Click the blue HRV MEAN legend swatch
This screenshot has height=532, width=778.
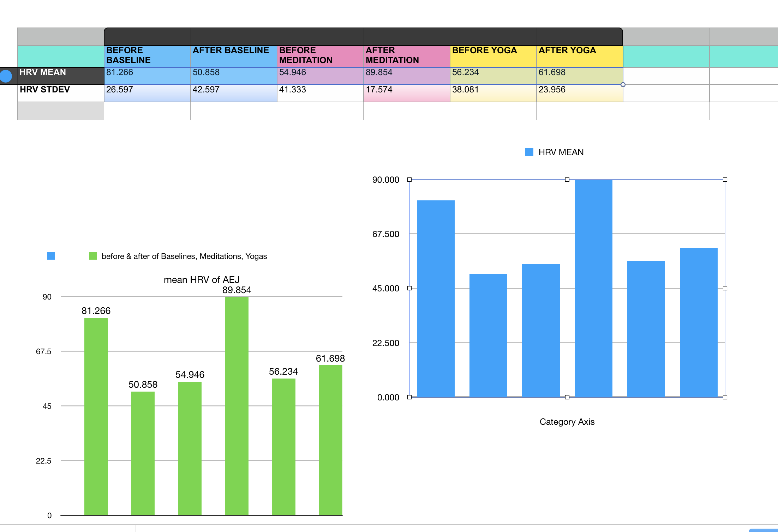529,152
